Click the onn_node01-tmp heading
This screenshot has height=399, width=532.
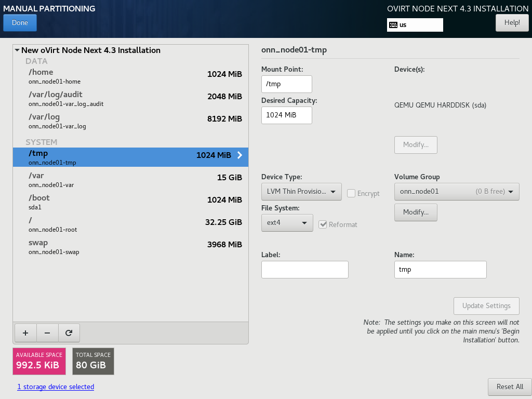pos(294,50)
